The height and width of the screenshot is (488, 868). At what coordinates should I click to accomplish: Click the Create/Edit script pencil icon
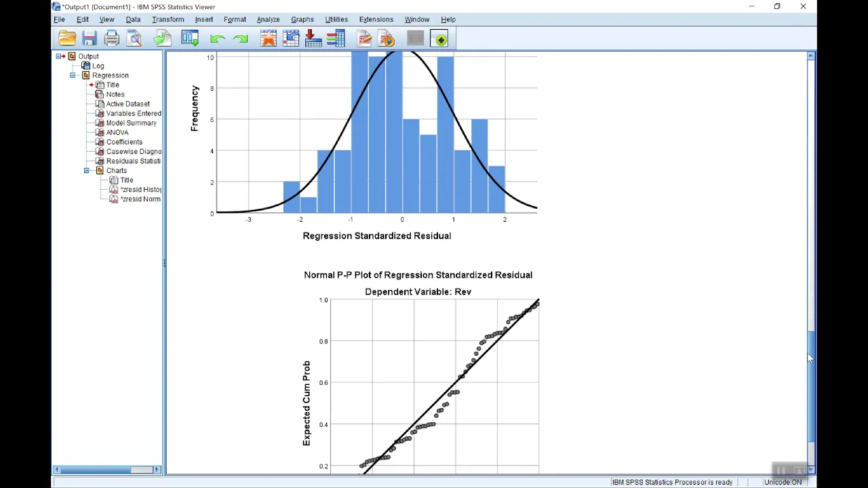point(364,39)
